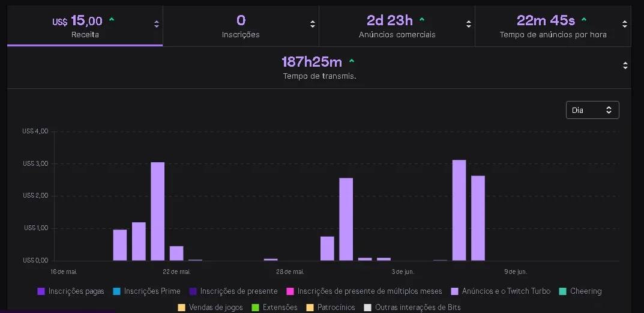This screenshot has width=644, height=313.
Task: Open the Tempo de transmis. metric panel
Action: coord(319,67)
